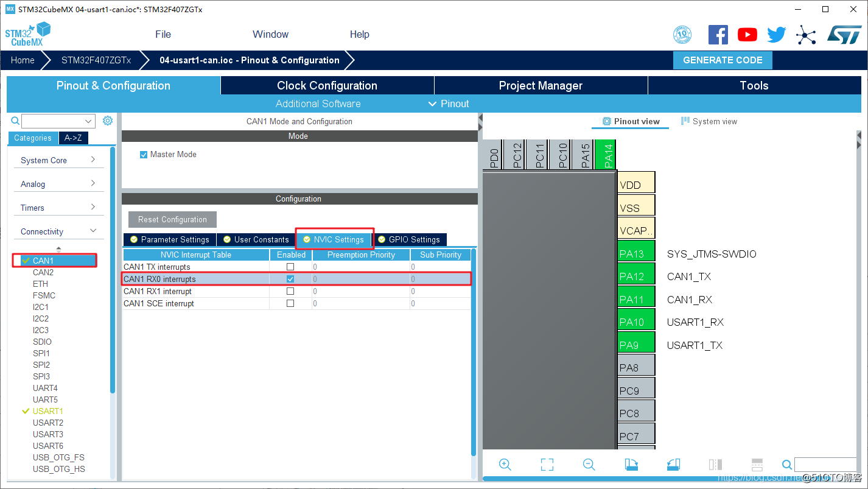The width and height of the screenshot is (868, 489).
Task: Click the fit-to-screen pinout icon
Action: tap(547, 465)
